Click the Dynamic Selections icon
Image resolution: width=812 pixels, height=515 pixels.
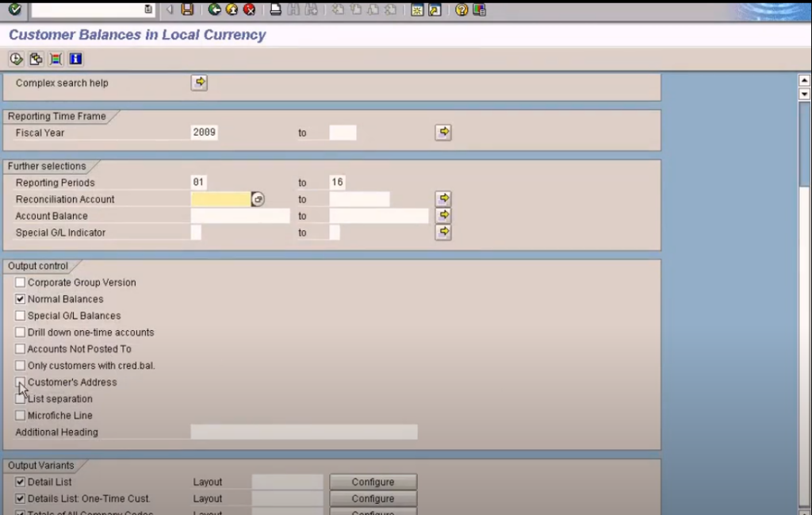56,59
